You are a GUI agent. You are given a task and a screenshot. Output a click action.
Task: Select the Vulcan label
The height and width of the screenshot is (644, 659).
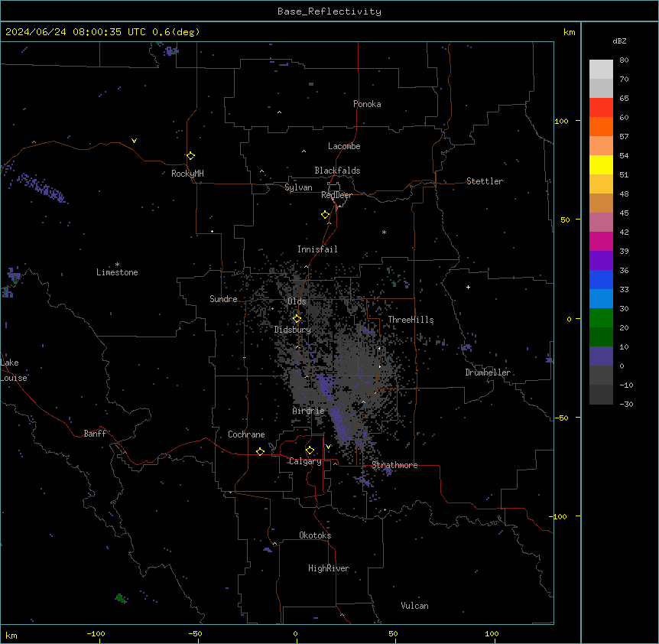(x=415, y=606)
